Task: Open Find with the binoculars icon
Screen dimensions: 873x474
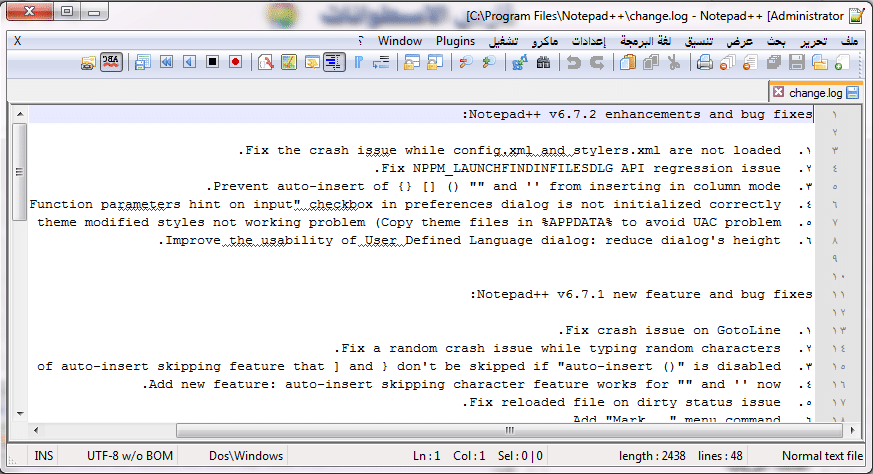Action: (x=543, y=62)
